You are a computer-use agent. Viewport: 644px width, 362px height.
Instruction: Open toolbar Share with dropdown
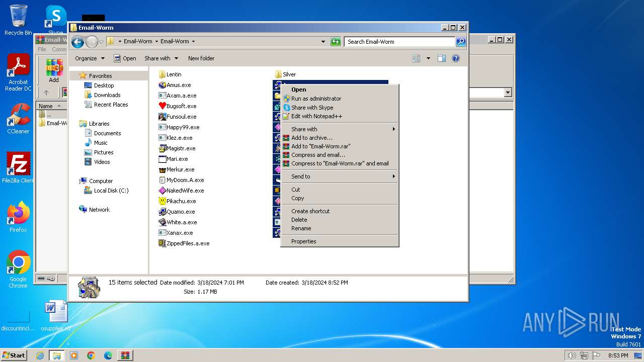[x=161, y=58]
